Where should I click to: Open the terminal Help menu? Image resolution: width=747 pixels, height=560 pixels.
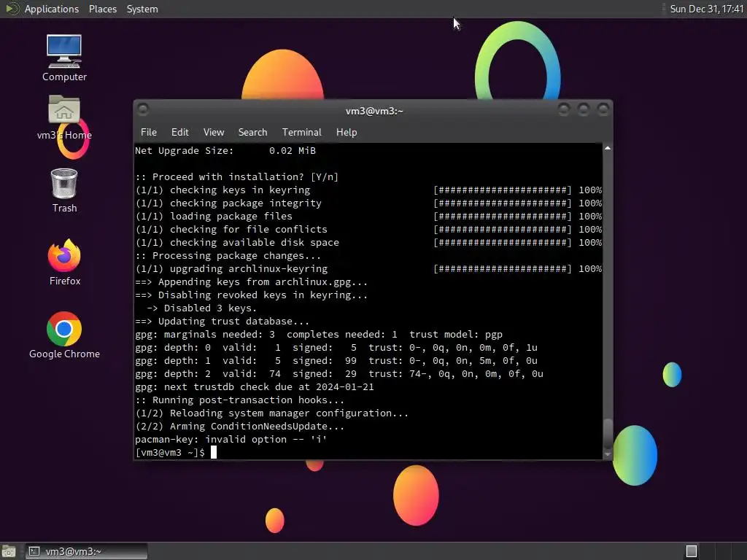coord(347,133)
